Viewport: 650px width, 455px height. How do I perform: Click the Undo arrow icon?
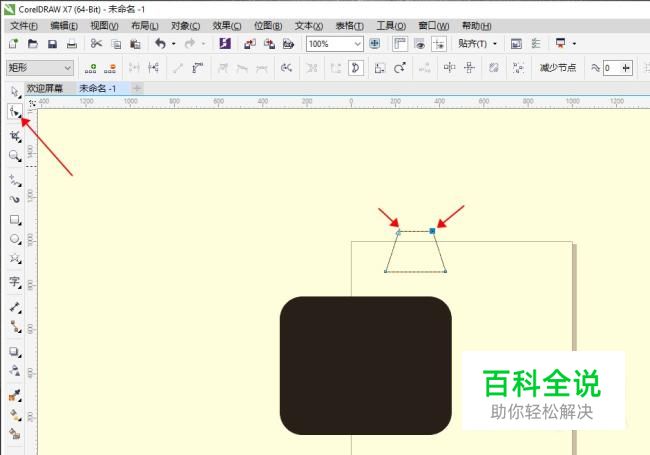(x=160, y=44)
